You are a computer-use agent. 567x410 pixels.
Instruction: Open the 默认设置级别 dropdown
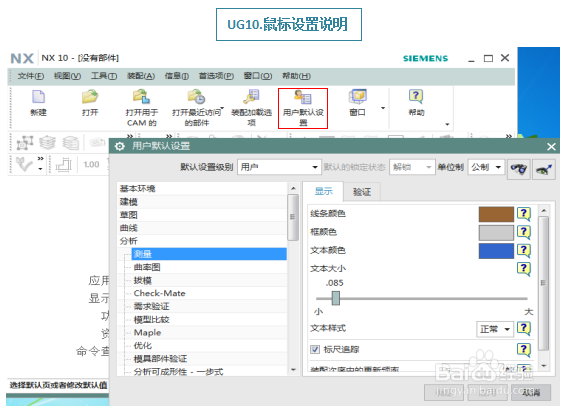pyautogui.click(x=279, y=167)
